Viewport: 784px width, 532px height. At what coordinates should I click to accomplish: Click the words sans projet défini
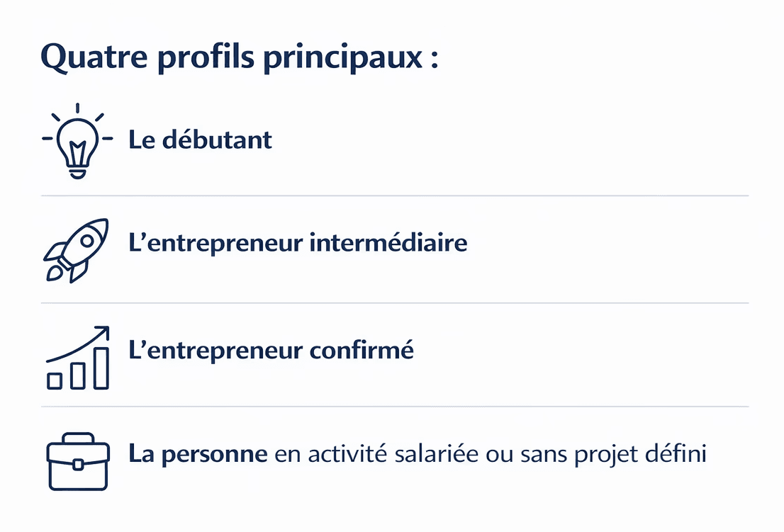pos(613,454)
